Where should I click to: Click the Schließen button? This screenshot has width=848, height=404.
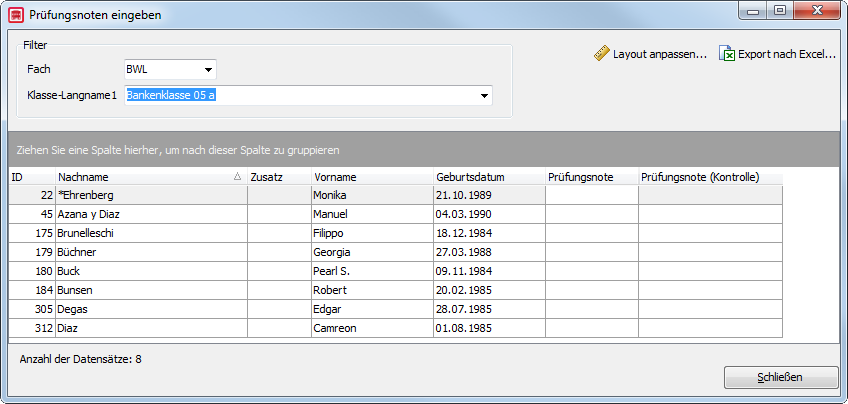point(780,377)
